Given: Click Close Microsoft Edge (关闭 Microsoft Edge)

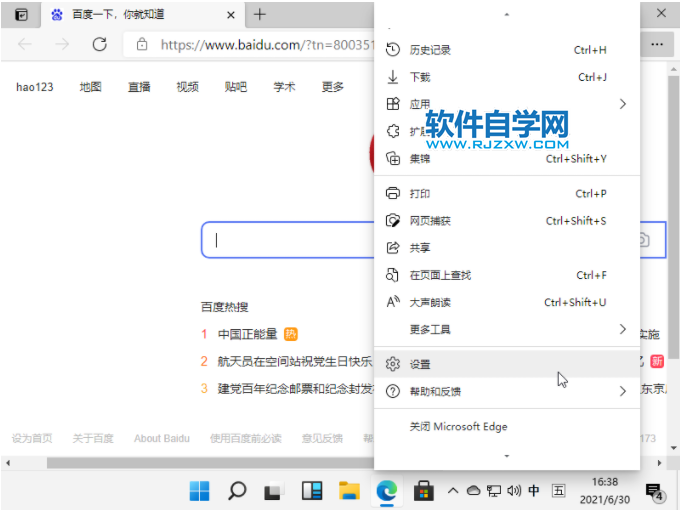Looking at the screenshot, I should (507, 426).
